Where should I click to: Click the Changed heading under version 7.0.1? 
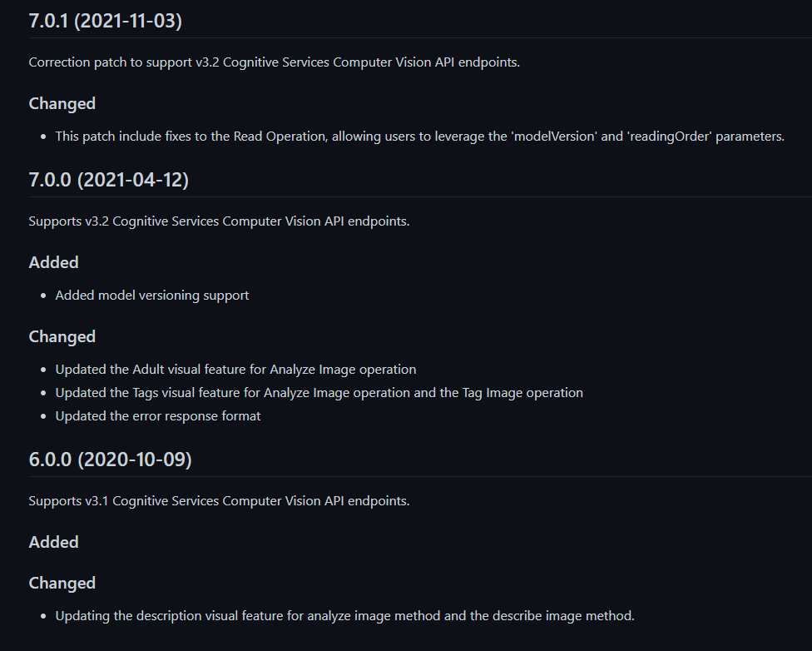click(62, 104)
